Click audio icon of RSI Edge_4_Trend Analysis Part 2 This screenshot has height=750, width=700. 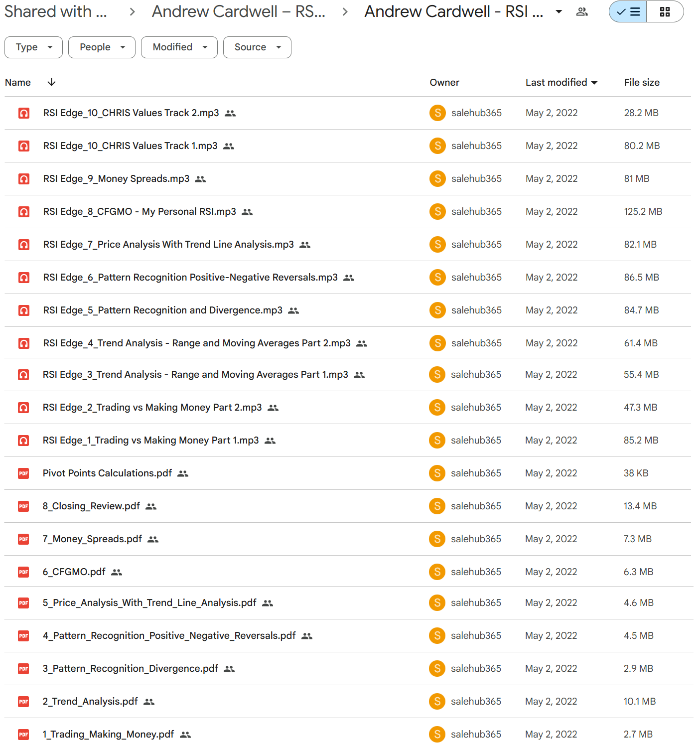24,343
